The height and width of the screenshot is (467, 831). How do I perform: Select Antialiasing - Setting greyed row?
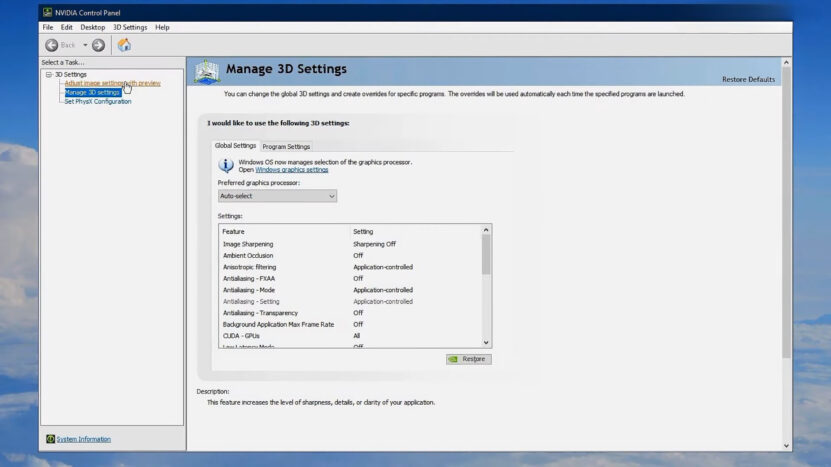click(x=350, y=302)
